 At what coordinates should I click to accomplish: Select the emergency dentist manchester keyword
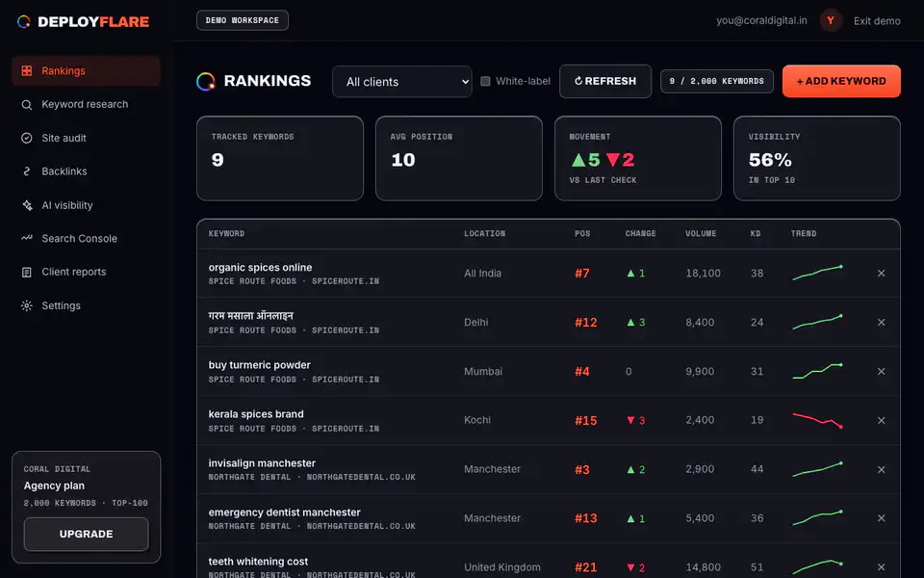[284, 512]
